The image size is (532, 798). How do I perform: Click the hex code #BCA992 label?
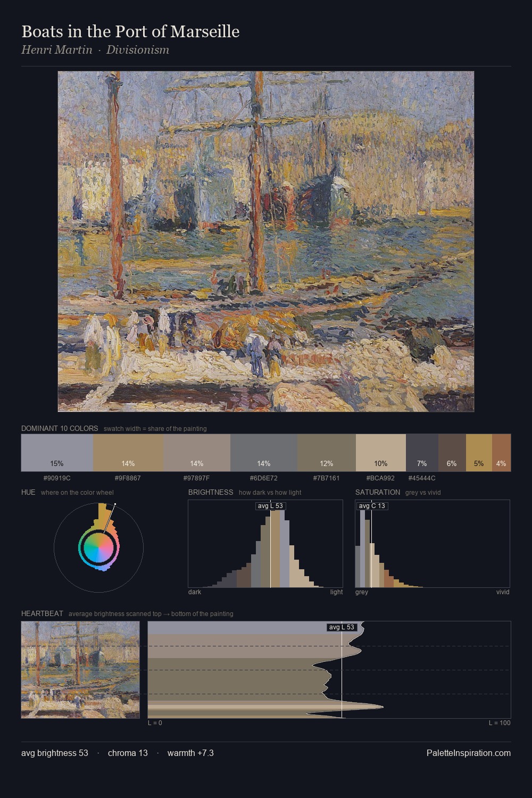[381, 478]
